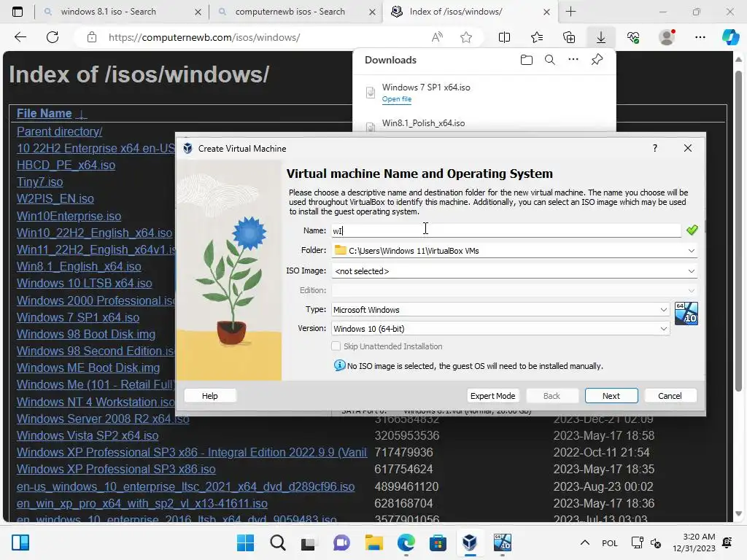Open Edge tab actions menu icon
Image resolution: width=747 pixels, height=560 pixels.
tap(18, 12)
